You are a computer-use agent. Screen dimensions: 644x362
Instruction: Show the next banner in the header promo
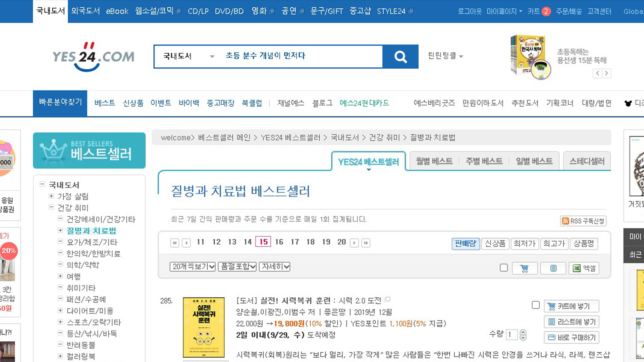pyautogui.click(x=606, y=73)
